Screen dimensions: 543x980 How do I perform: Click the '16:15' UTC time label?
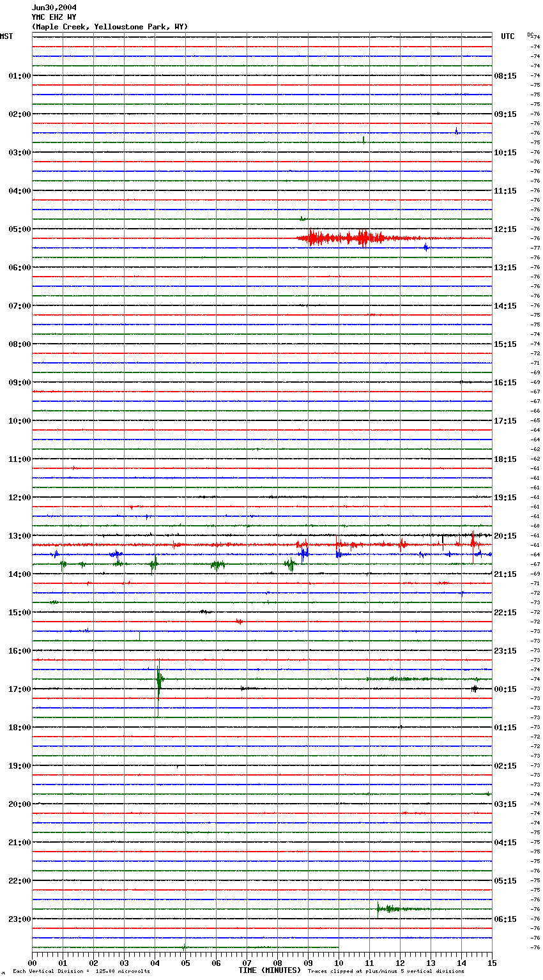pos(505,383)
